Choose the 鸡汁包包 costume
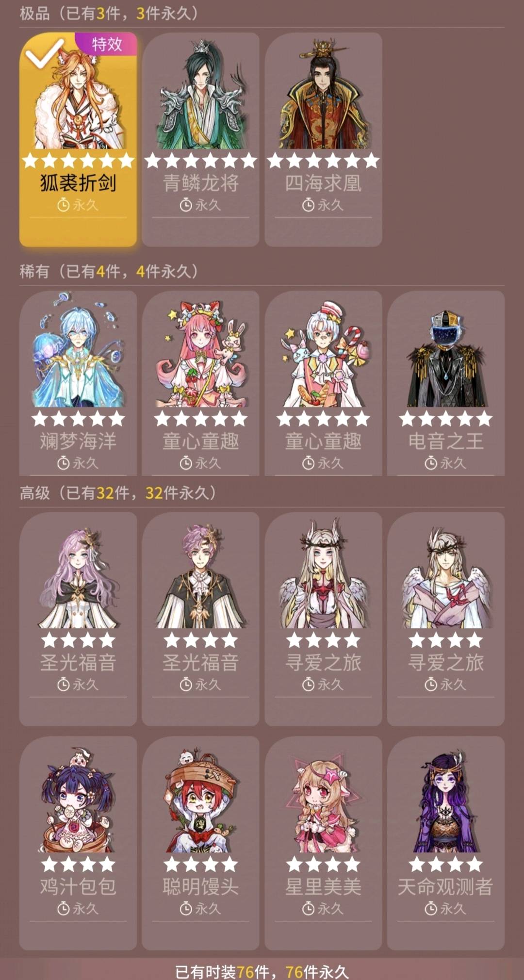The image size is (524, 980). click(x=78, y=843)
